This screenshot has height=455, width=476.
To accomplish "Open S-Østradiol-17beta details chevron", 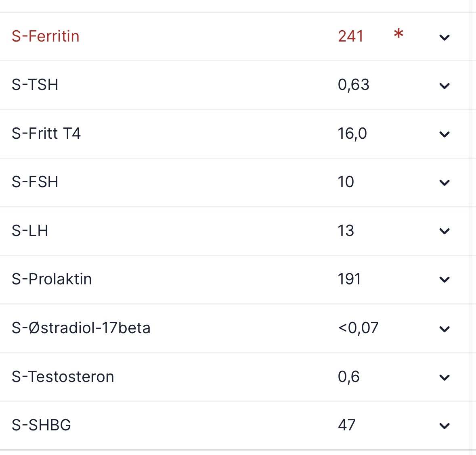I will [445, 329].
